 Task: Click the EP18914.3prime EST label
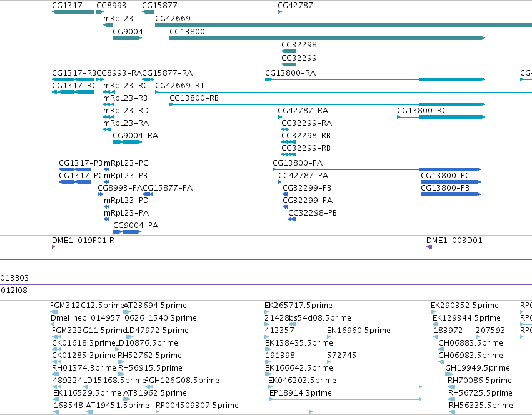point(301,393)
